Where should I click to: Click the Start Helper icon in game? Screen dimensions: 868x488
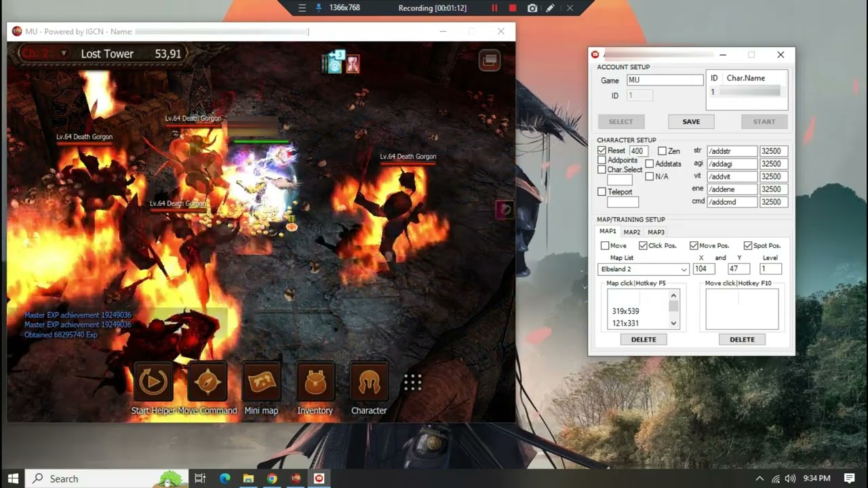tap(154, 382)
